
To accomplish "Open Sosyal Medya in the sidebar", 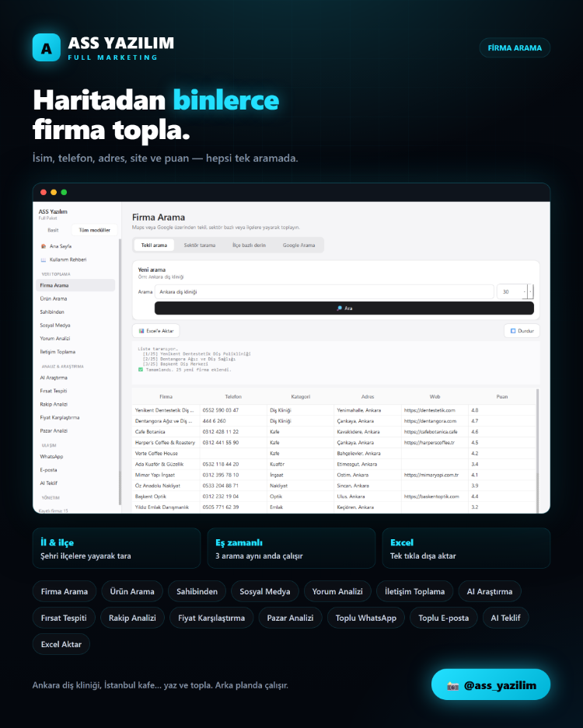I will [75, 326].
